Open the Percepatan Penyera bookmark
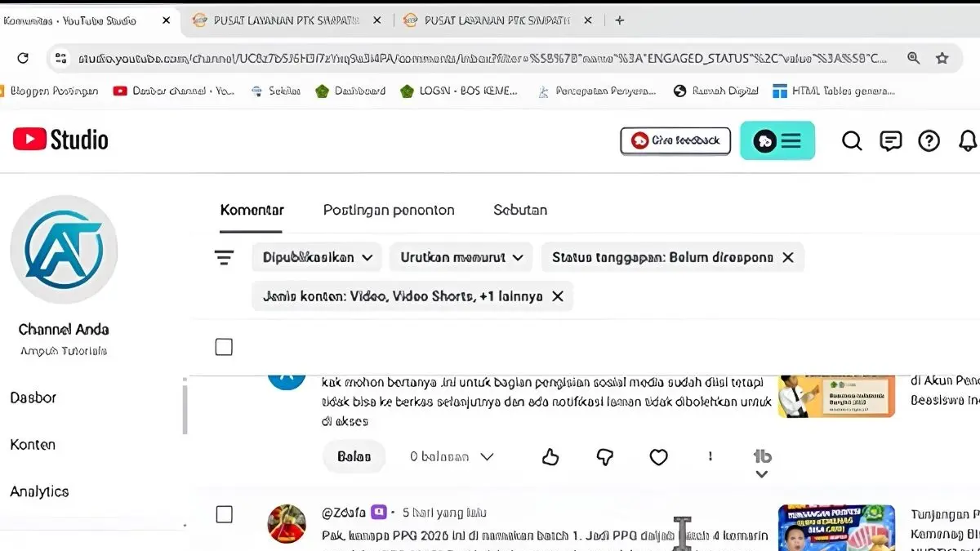This screenshot has height=551, width=980. click(x=596, y=91)
